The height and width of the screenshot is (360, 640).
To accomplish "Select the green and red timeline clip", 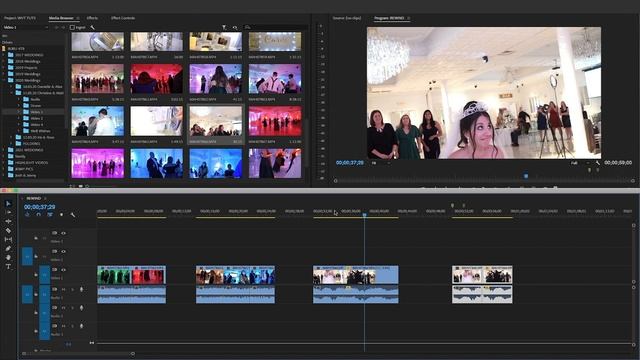I will click(131, 275).
